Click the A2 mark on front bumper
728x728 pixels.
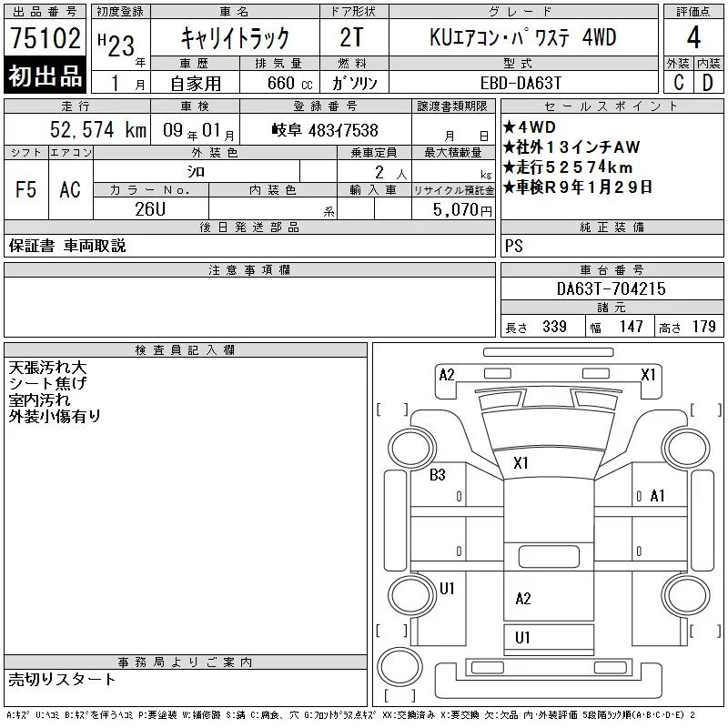(447, 375)
